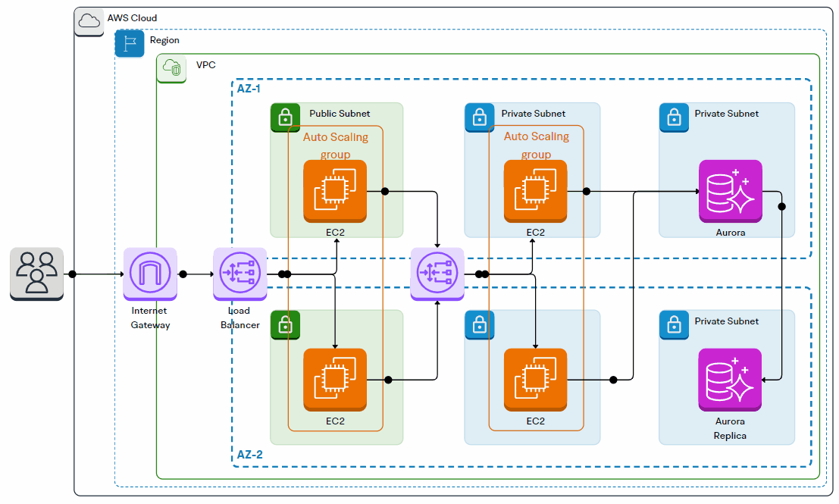Viewport: 839px width, 504px height.
Task: Click the Public Subnet label
Action: [x=339, y=113]
